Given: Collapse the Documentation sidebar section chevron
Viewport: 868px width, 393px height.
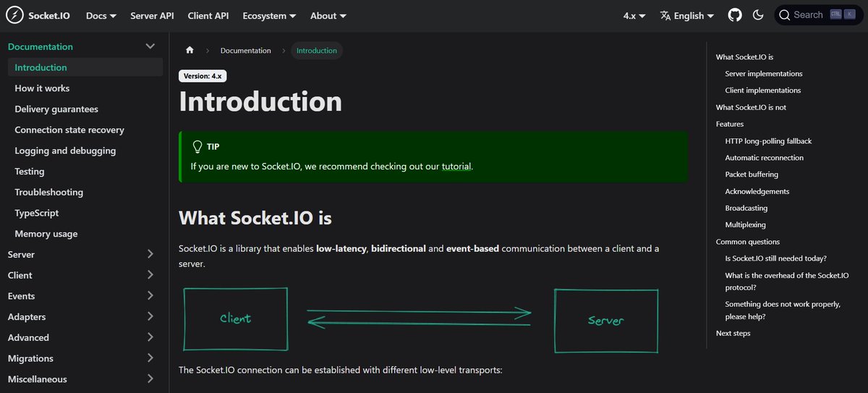Looking at the screenshot, I should 150,46.
